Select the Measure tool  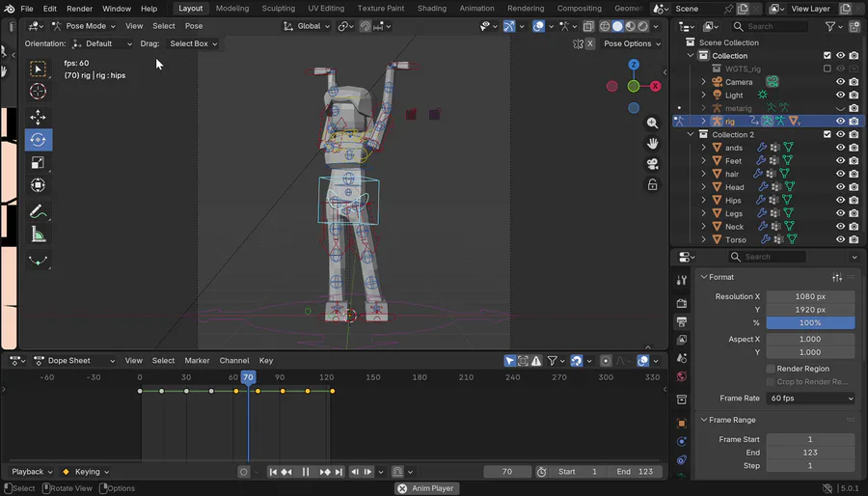39,234
